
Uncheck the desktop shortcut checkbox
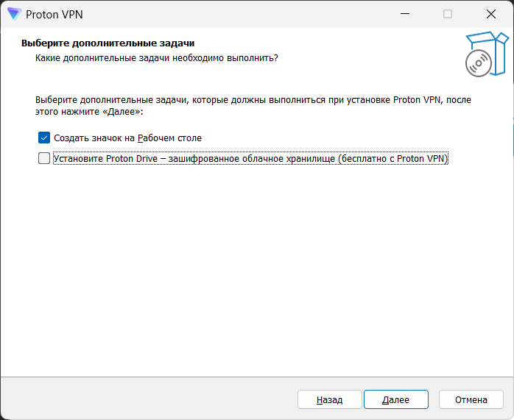tap(44, 138)
